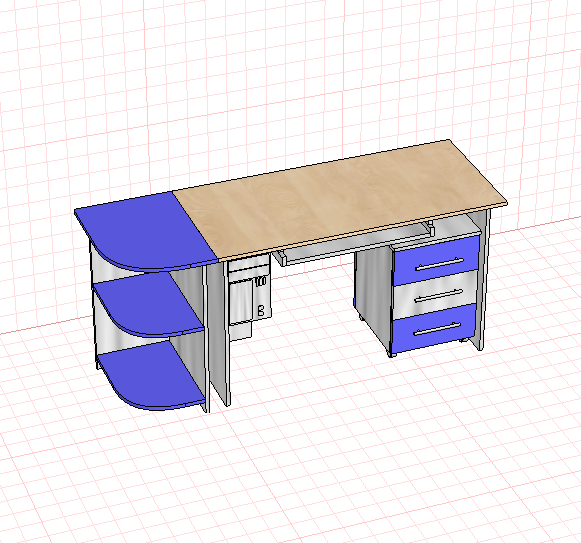Viewport: 581px width, 543px height.
Task: Click the middle blue rounded shelf
Action: [x=147, y=305]
